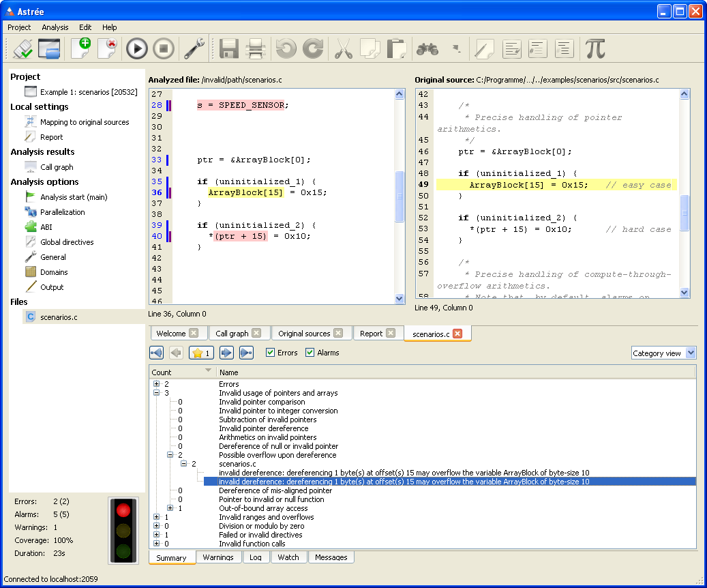This screenshot has width=707, height=588.
Task: Collapse Possible overflow upon dereference node
Action: click(170, 455)
